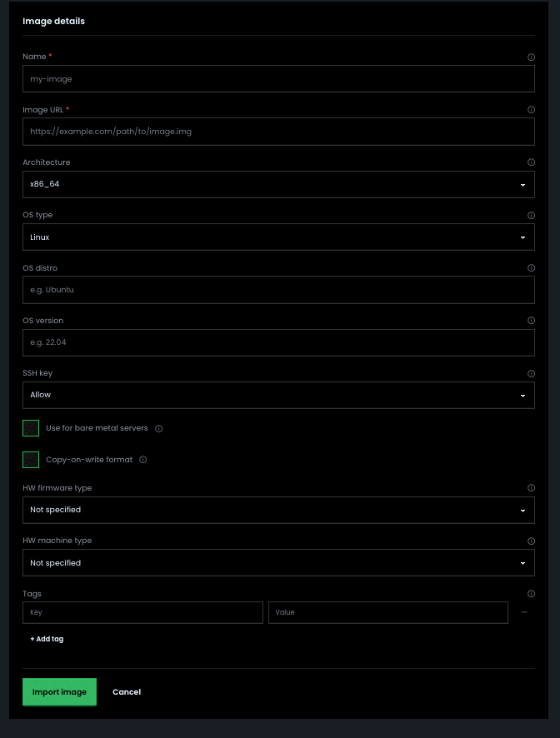Click the Import image button
Image resolution: width=560 pixels, height=738 pixels.
click(x=59, y=691)
